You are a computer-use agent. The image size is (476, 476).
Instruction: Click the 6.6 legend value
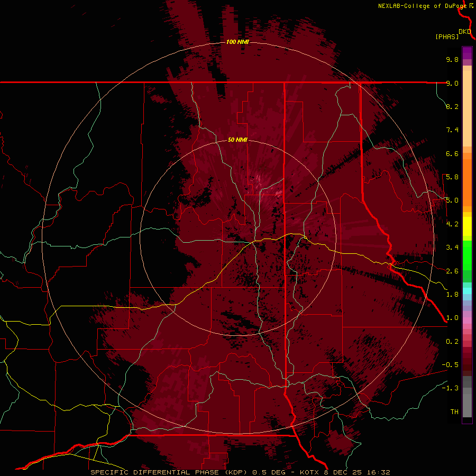[452, 153]
